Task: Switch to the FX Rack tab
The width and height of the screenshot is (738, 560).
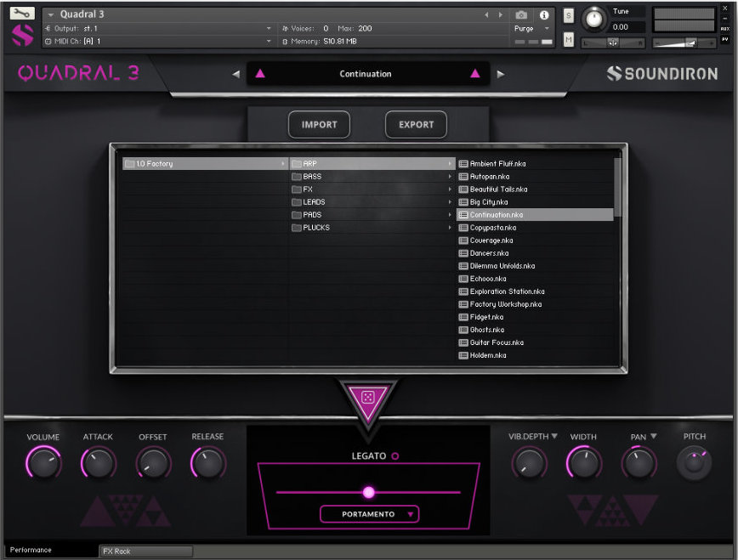Action: [145, 550]
